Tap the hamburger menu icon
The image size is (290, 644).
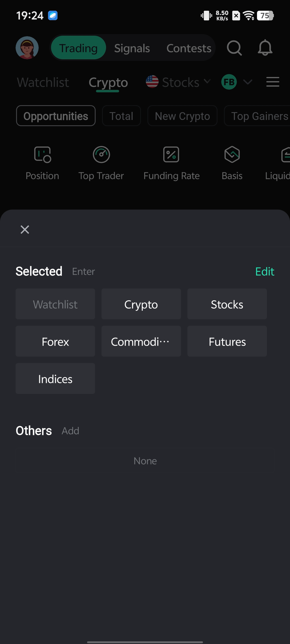tap(273, 82)
